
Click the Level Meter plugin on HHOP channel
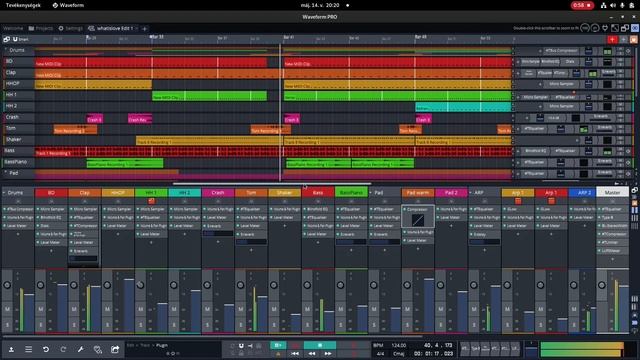pyautogui.click(x=118, y=226)
